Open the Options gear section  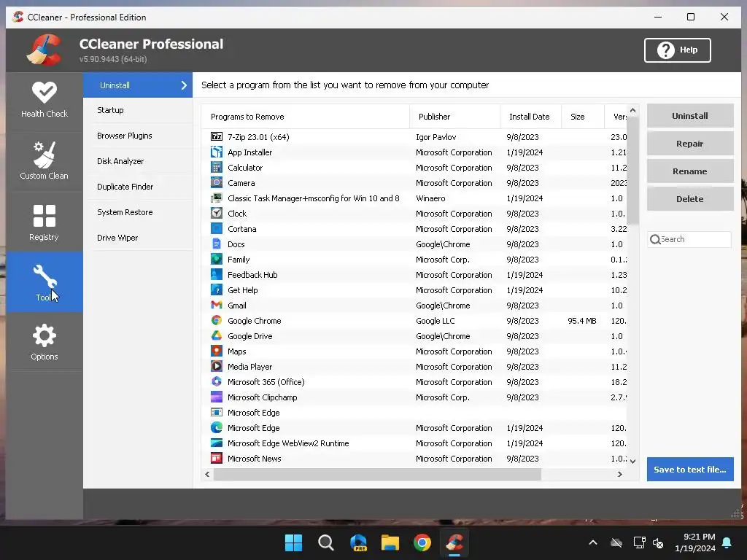coord(44,341)
